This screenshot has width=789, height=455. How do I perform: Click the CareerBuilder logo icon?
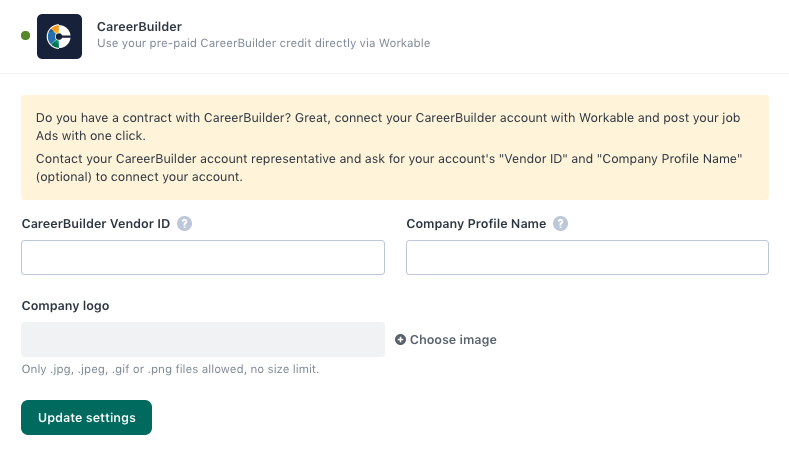tap(59, 36)
